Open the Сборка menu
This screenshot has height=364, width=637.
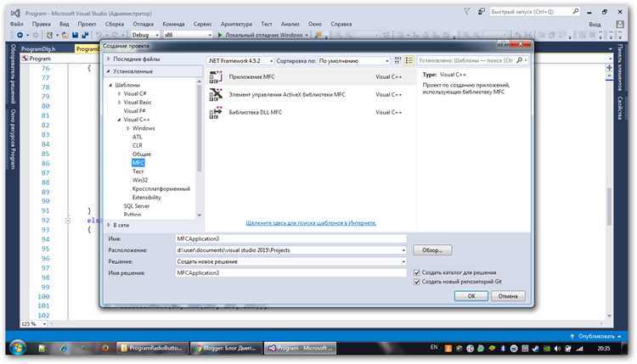tap(115, 24)
